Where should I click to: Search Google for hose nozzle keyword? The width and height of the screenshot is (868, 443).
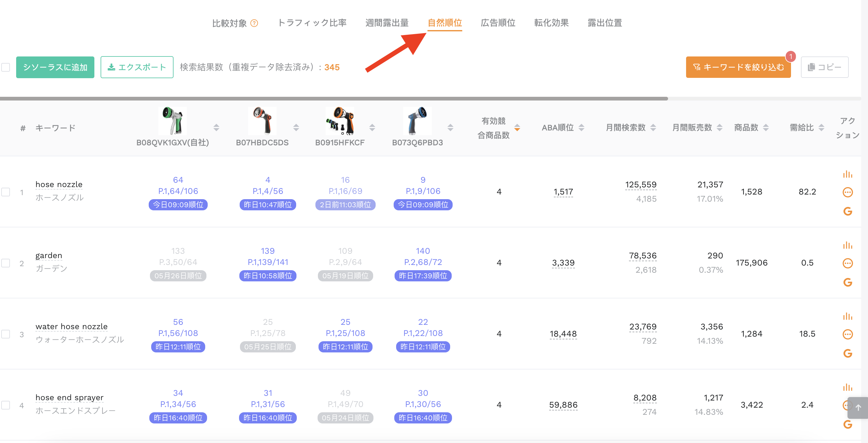click(848, 211)
